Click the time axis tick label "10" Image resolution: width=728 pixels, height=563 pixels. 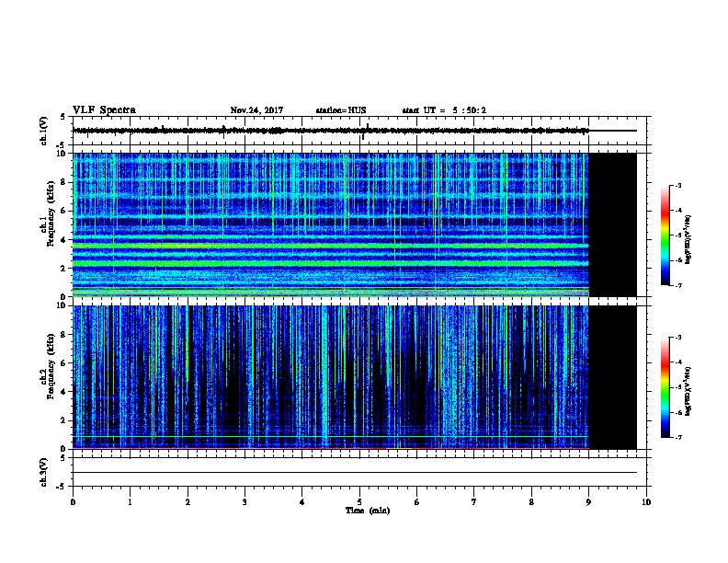coord(646,502)
